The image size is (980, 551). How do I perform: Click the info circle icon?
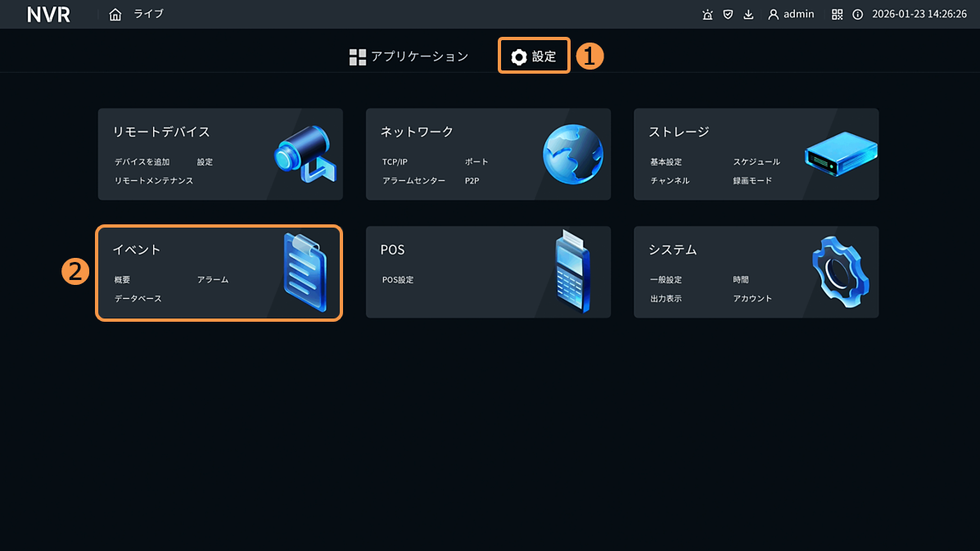pos(857,14)
